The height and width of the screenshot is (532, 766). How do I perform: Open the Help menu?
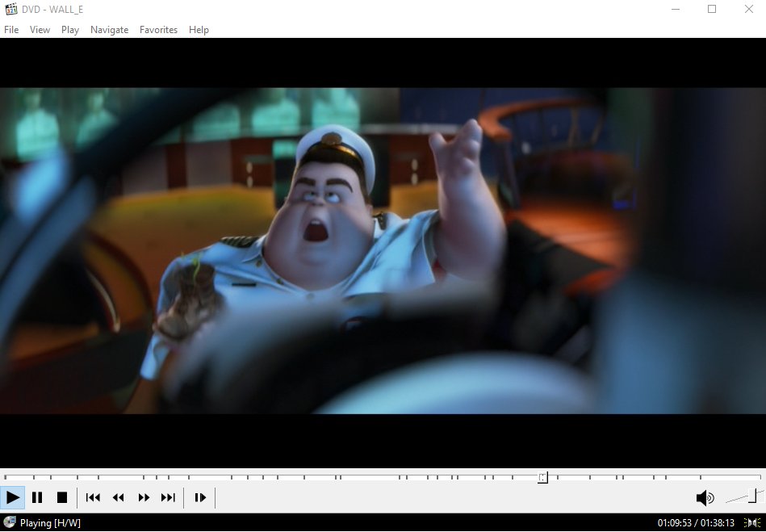(x=199, y=29)
